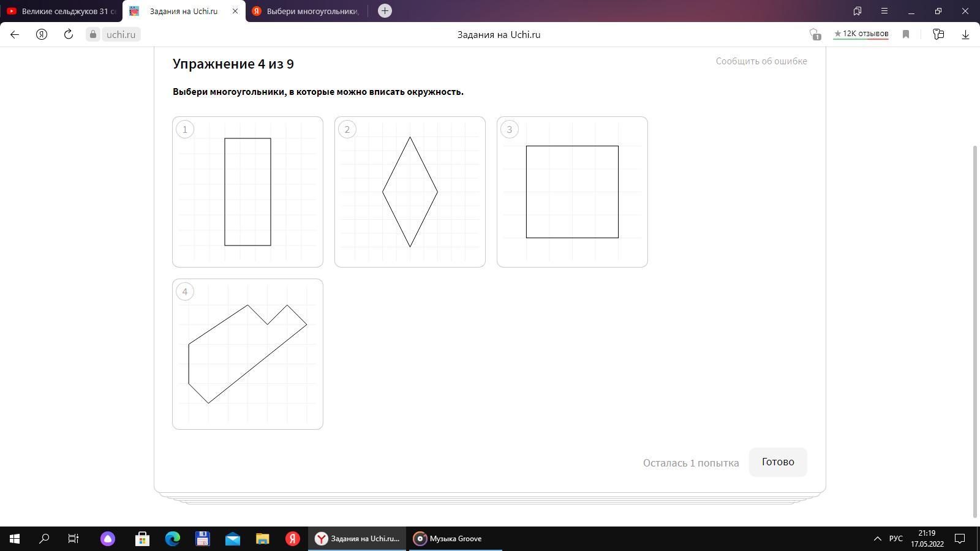The width and height of the screenshot is (980, 551).
Task: Switch to the Великие сельджуков YouTube tab
Action: point(61,11)
